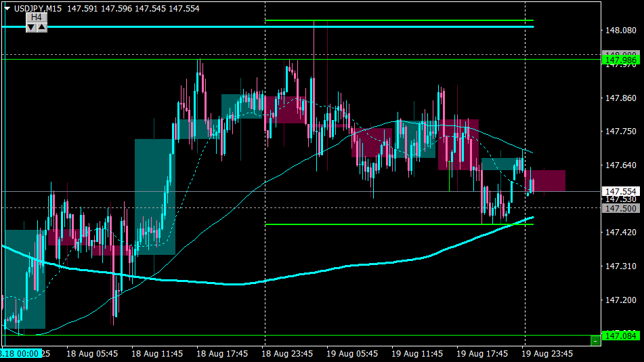Click the 18 Aug 23:45 time label
Image resolution: width=644 pixels, height=362 pixels.
(287, 354)
